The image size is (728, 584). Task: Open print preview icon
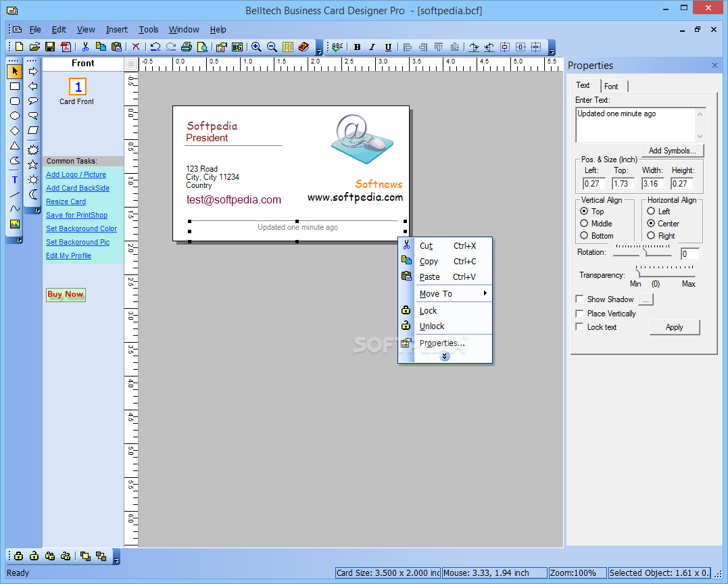pos(202,47)
